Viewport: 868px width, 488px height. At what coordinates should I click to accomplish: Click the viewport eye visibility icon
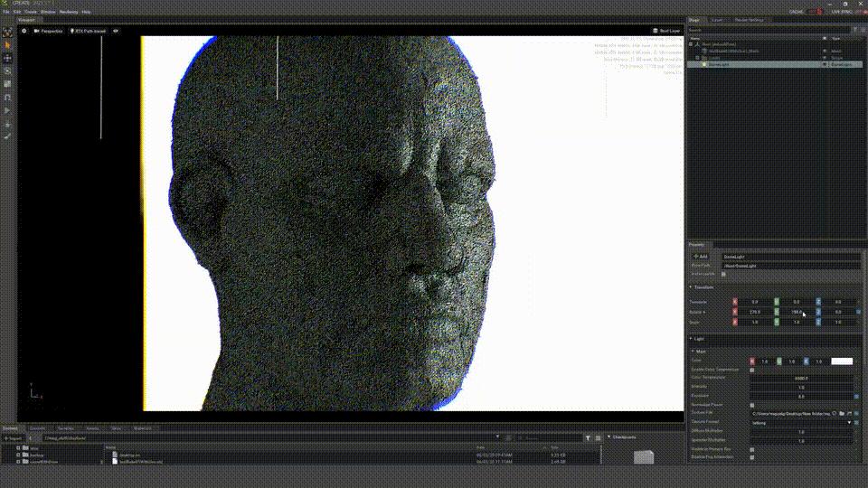coord(116,31)
